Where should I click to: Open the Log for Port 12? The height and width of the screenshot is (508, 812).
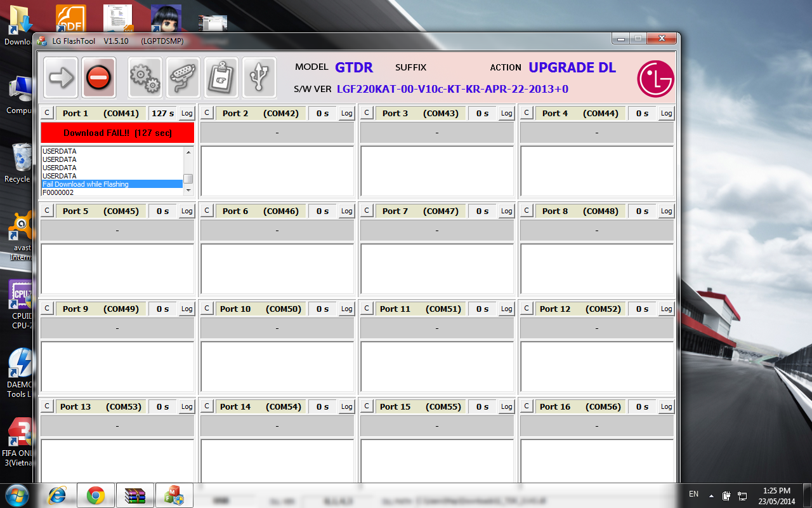point(666,309)
